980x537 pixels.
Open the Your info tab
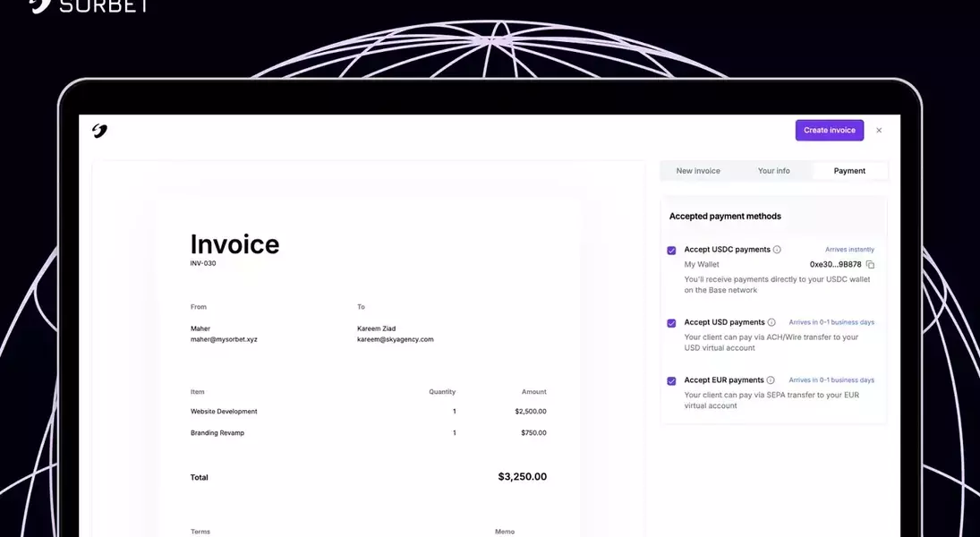(x=773, y=171)
